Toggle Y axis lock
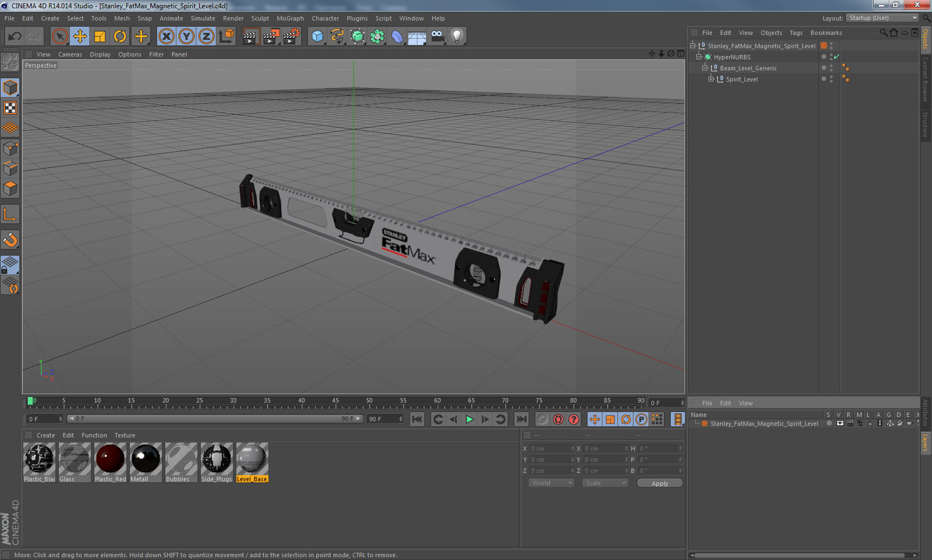The image size is (932, 560). [186, 37]
